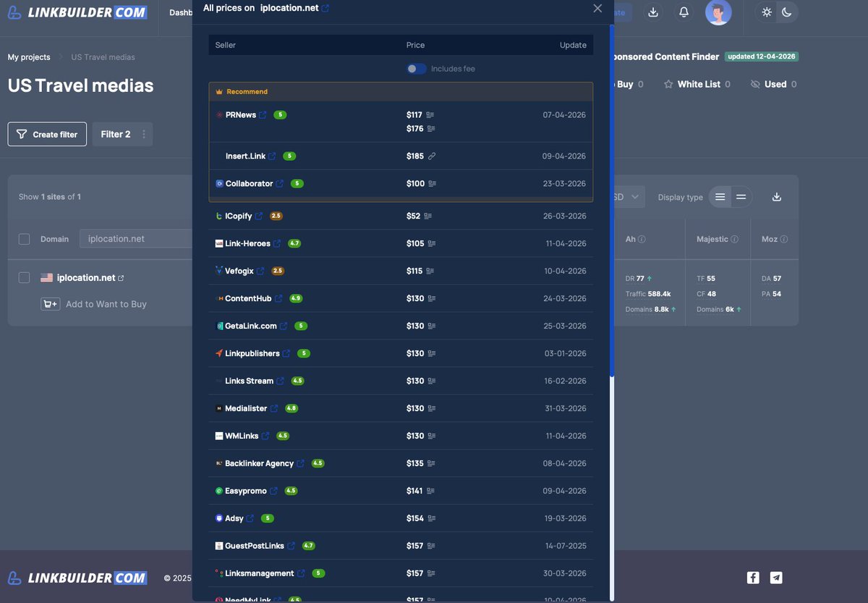Image resolution: width=868 pixels, height=603 pixels.
Task: Tick the select-all checkbox beside Domain
Action: pos(24,239)
